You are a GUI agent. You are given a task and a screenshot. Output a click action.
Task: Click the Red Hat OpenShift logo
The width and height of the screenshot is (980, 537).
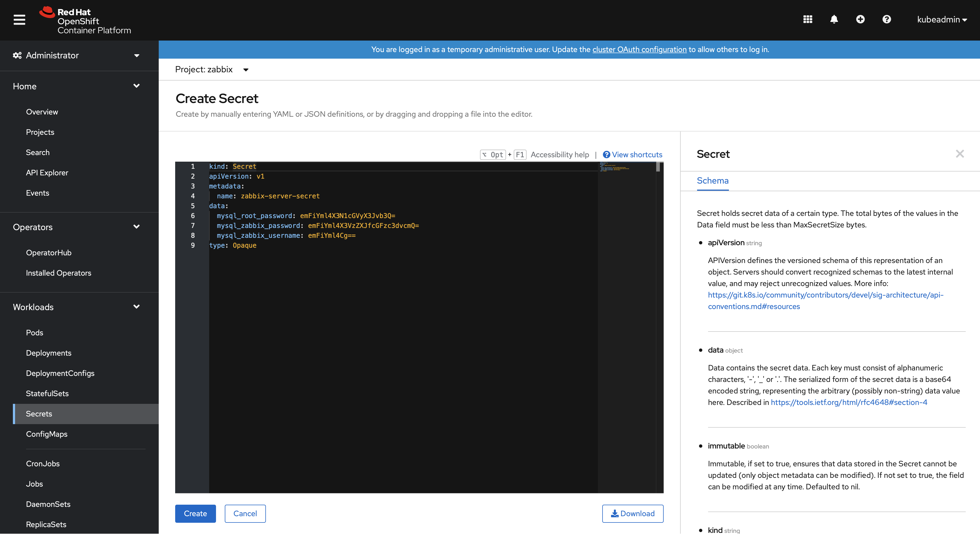point(85,21)
